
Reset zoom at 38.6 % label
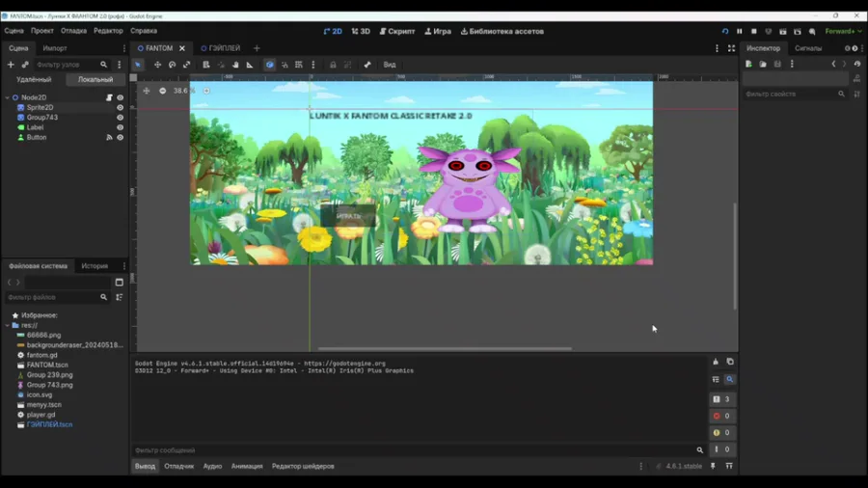click(x=184, y=91)
